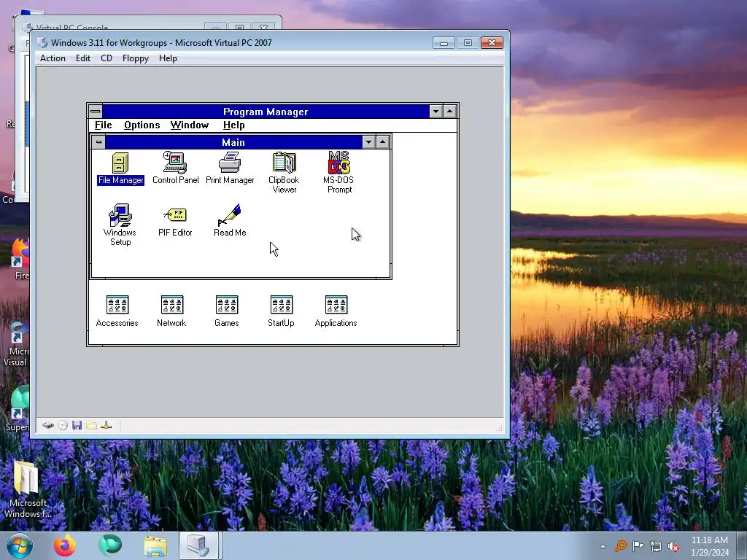Screen dimensions: 747x560
Task: Select the Print Manager icon
Action: (230, 168)
